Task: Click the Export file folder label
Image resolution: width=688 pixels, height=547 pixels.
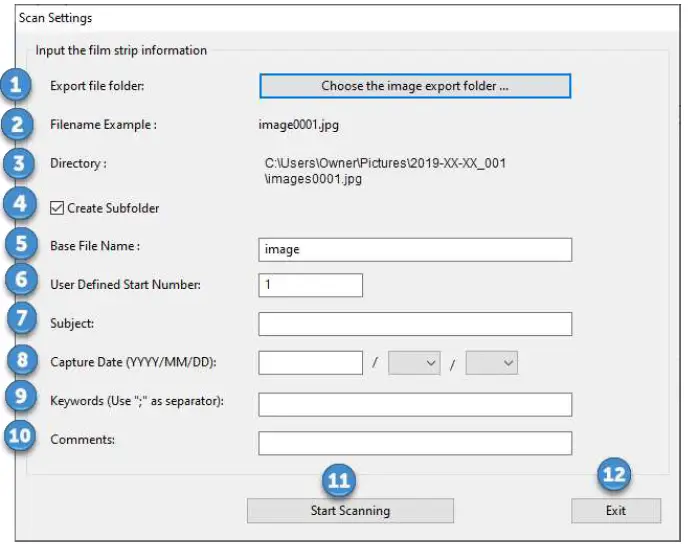Action: click(x=97, y=86)
